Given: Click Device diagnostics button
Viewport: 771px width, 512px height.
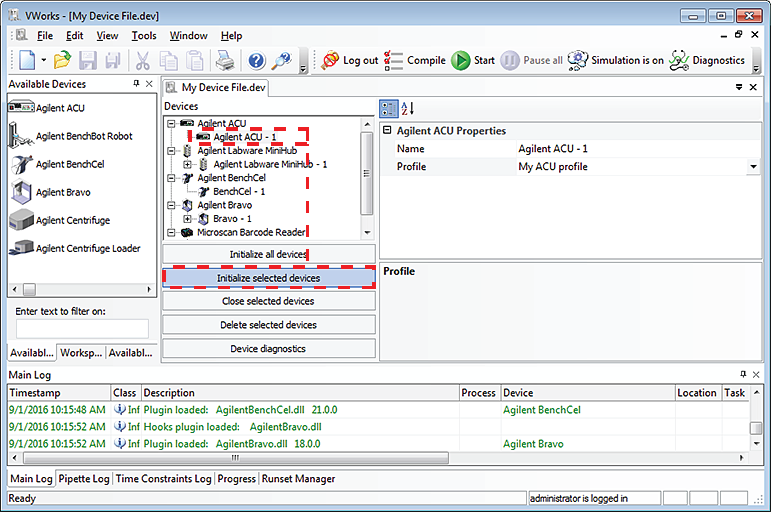Looking at the screenshot, I should [269, 349].
